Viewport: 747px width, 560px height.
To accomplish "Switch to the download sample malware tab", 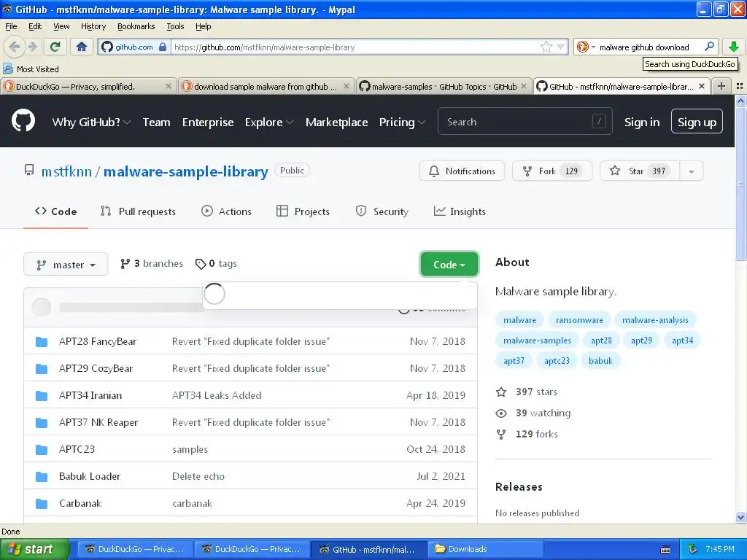I will point(266,86).
